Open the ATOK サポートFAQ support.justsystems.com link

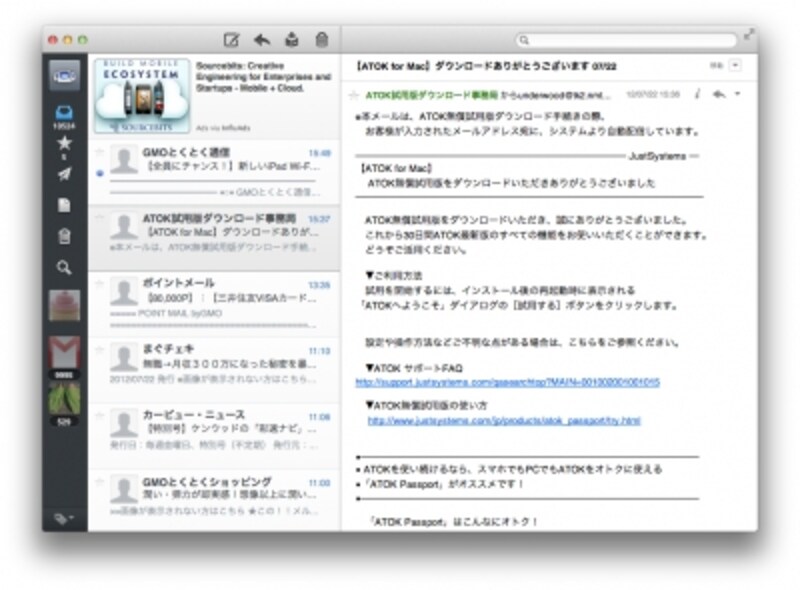508,382
